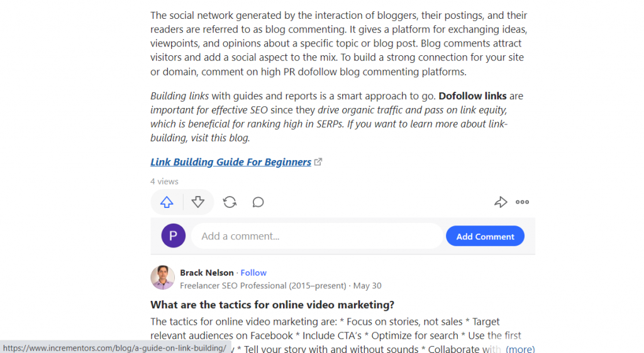The image size is (644, 353).
Task: Click the bold Dofollow links text
Action: (472, 96)
